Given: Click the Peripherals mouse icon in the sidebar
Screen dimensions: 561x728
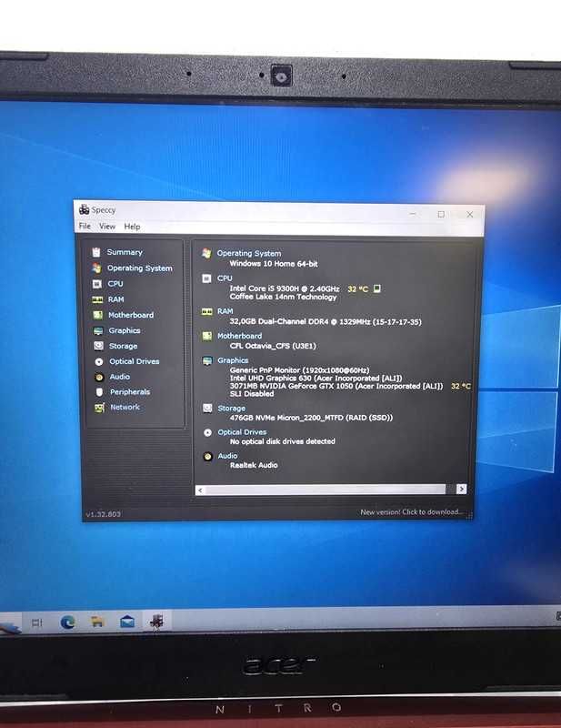Looking at the screenshot, I should point(99,392).
